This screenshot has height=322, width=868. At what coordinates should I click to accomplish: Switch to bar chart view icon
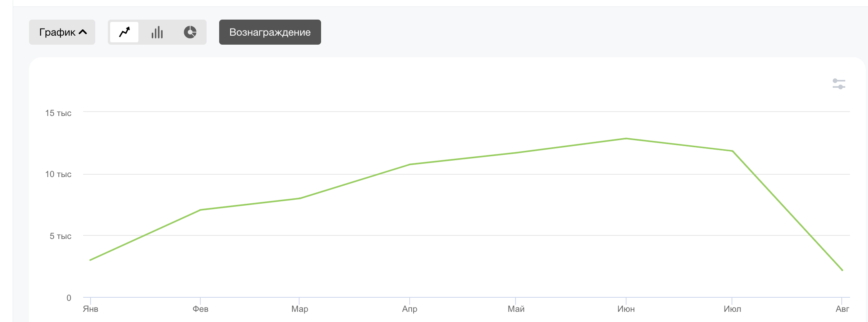[x=157, y=32]
